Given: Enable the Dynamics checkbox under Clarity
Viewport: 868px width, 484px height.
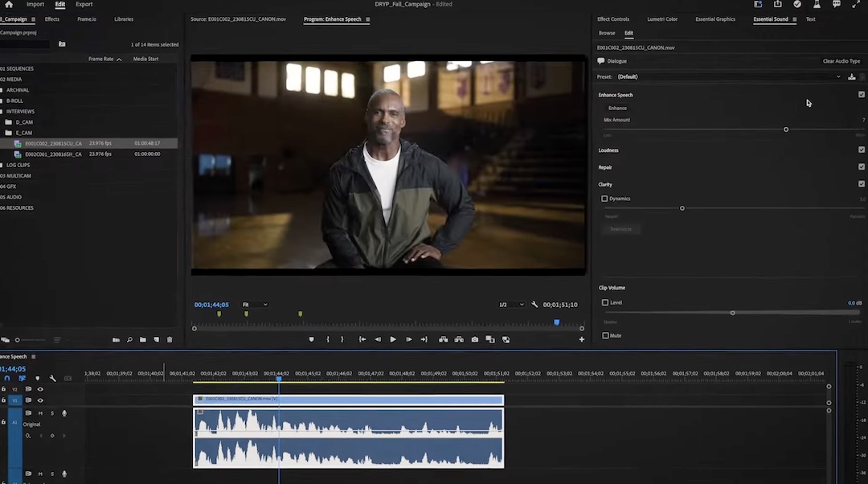Looking at the screenshot, I should [x=605, y=199].
